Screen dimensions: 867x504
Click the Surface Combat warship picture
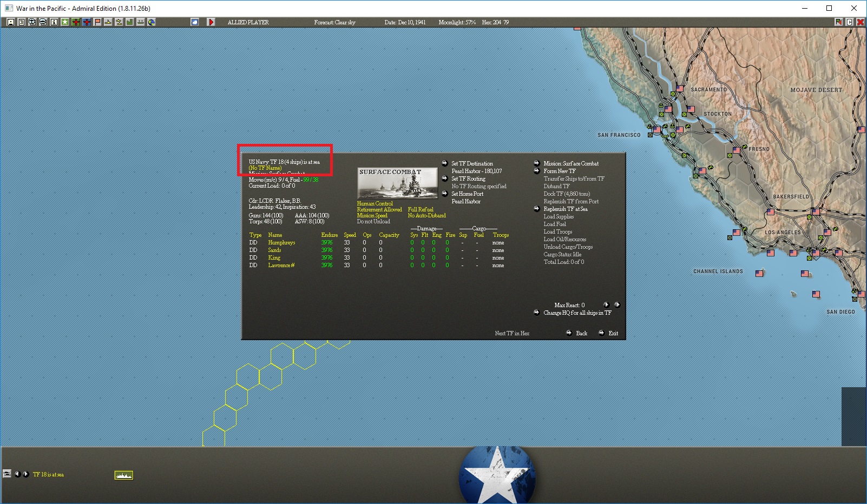click(x=398, y=183)
